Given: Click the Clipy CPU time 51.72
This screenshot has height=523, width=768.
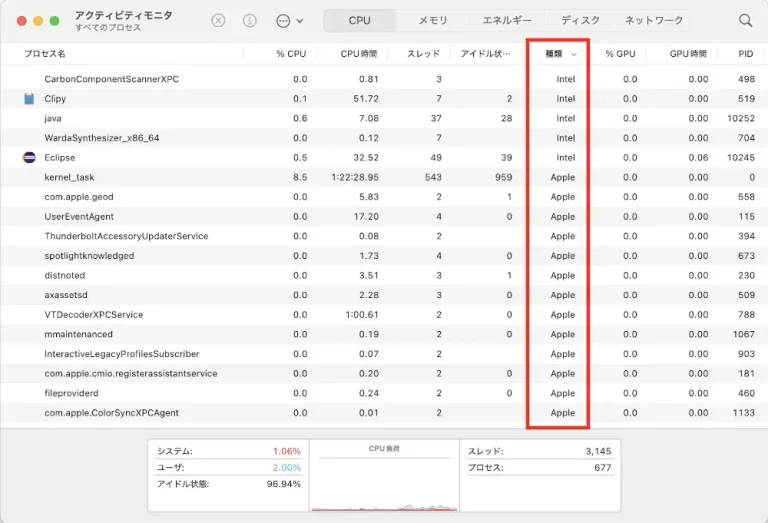Looking at the screenshot, I should (366, 99).
